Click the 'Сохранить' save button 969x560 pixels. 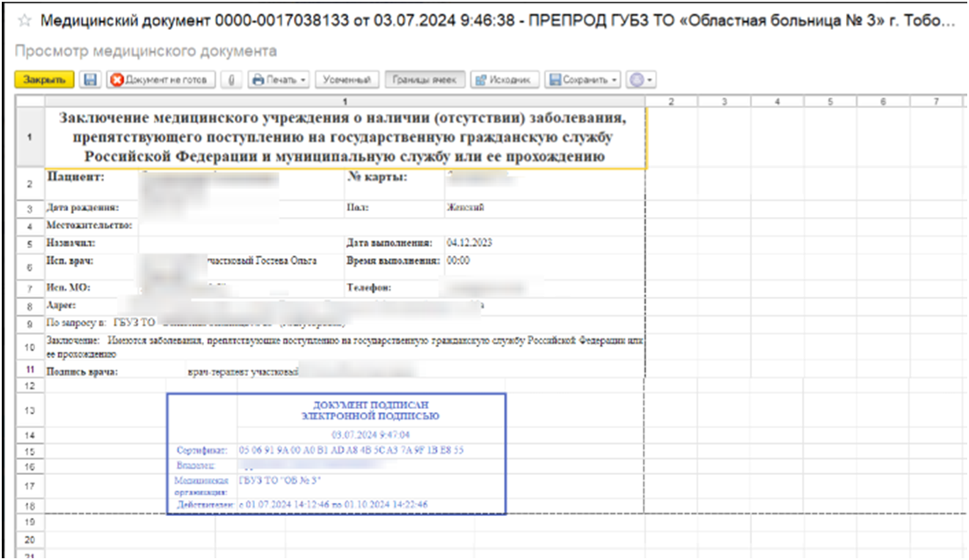(x=579, y=79)
